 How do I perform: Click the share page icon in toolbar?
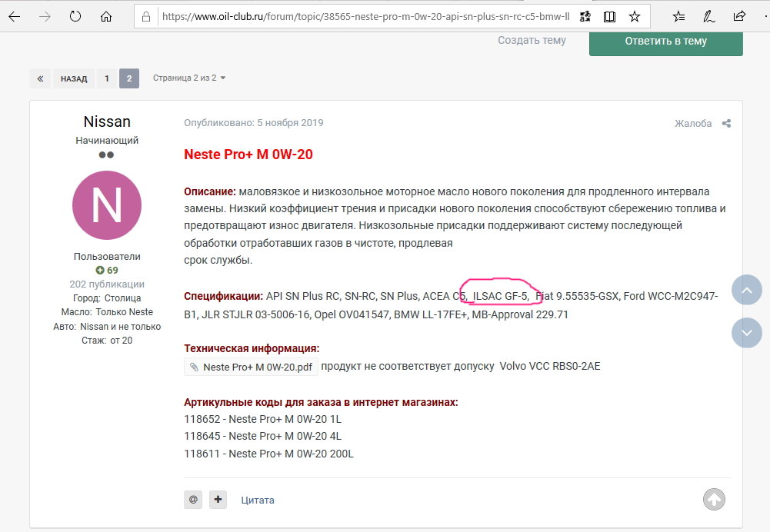(739, 17)
